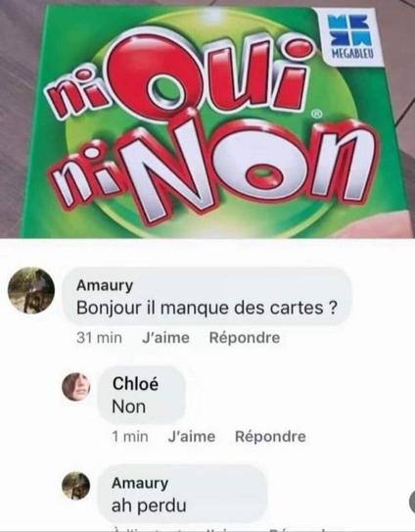Select Chloé's 'Non' comment bubble
415x532 pixels.
(141, 395)
